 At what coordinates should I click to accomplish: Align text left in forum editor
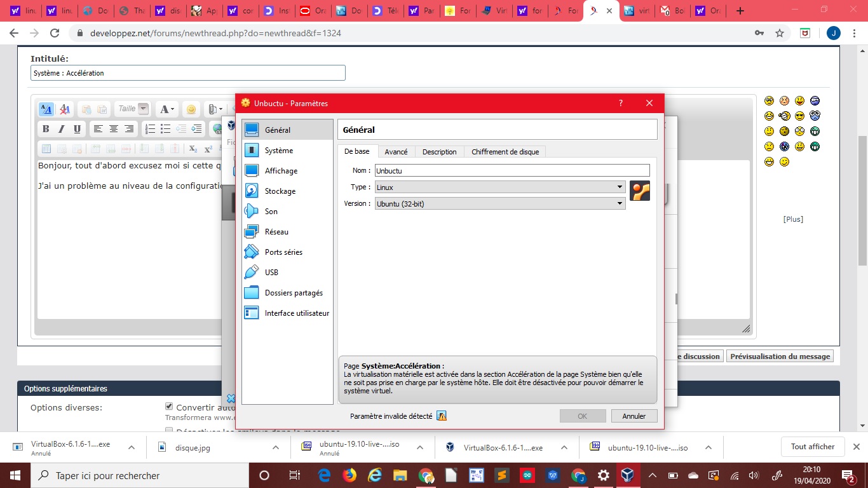coord(98,129)
